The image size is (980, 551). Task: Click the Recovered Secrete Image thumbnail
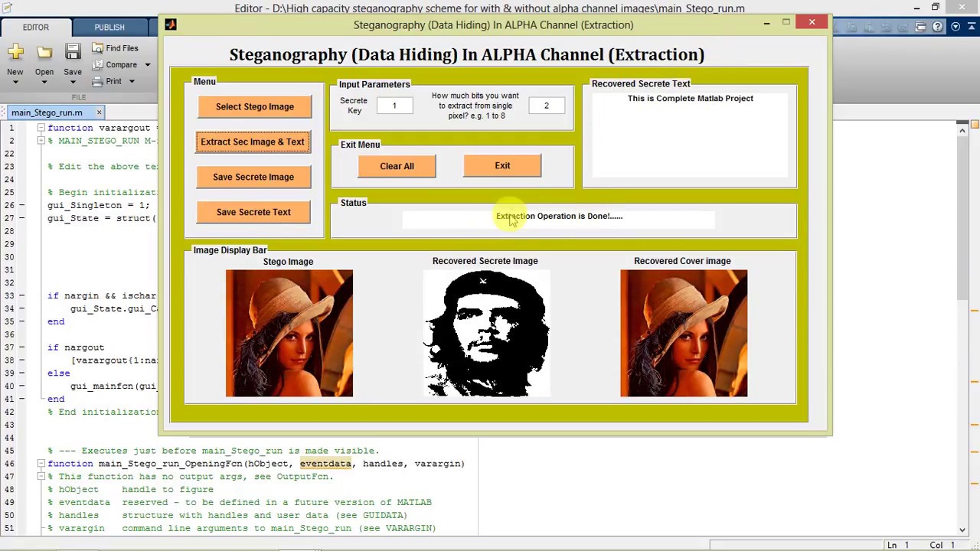(486, 333)
